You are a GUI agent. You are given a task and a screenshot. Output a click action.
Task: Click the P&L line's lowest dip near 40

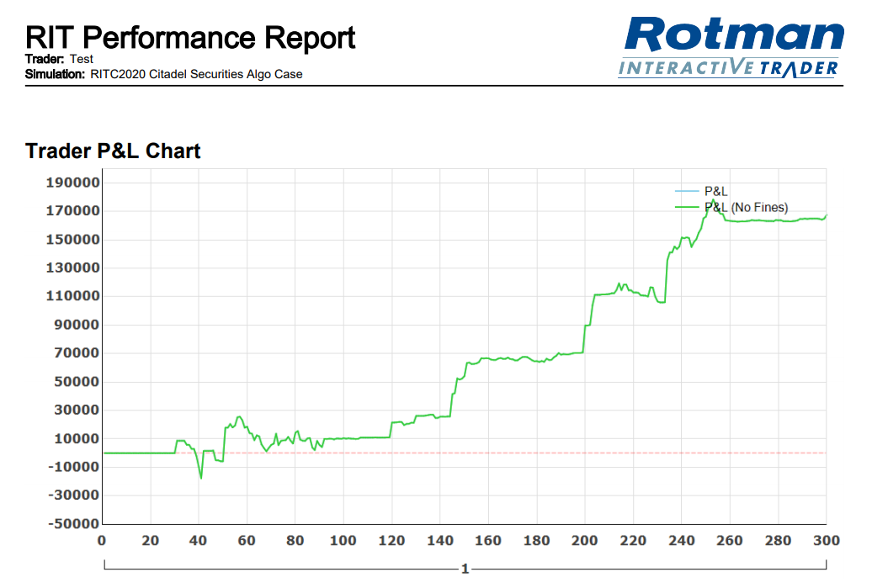(x=201, y=478)
